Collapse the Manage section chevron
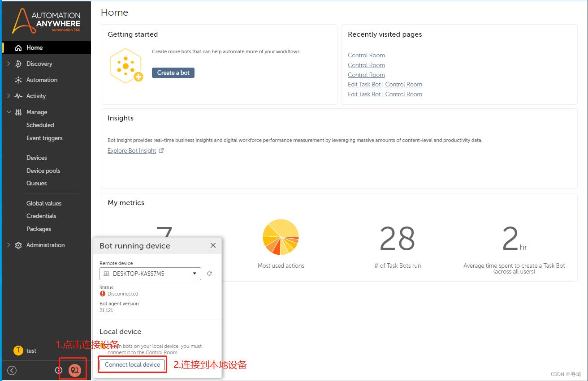 click(x=9, y=112)
